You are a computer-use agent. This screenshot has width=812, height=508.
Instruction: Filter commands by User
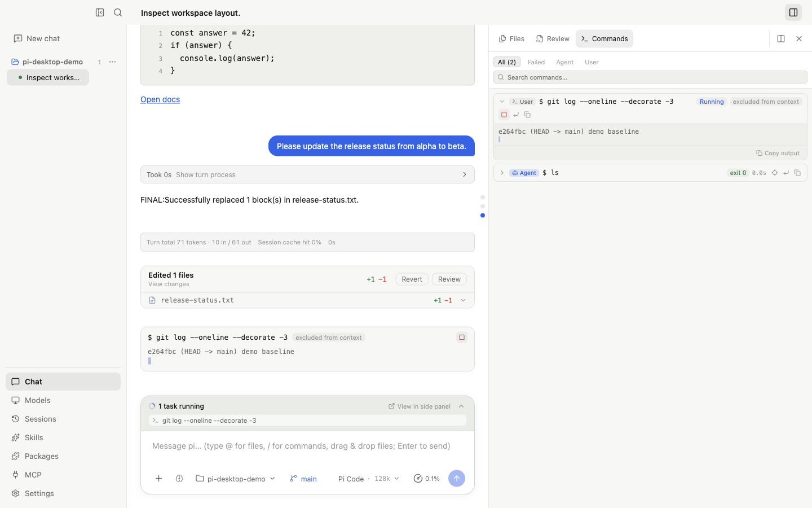592,62
